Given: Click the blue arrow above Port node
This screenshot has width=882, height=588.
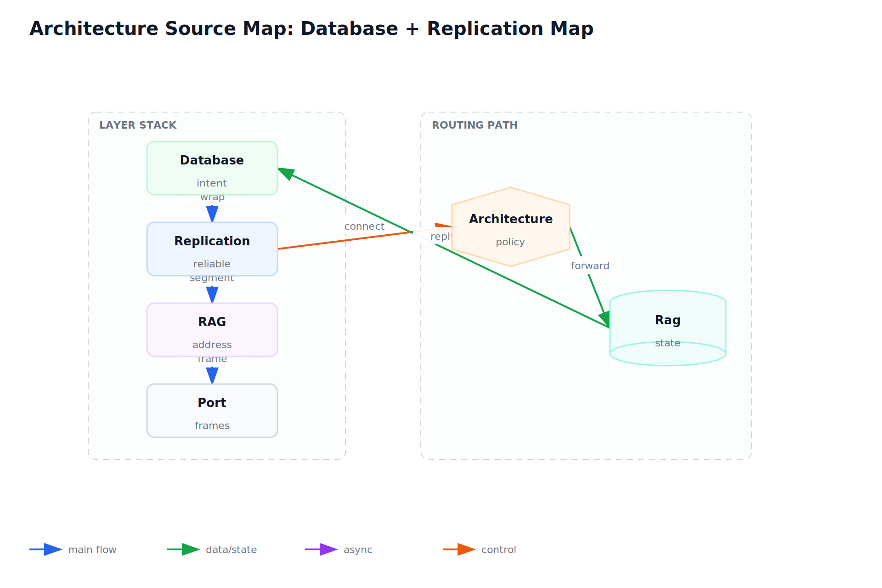Looking at the screenshot, I should point(212,375).
